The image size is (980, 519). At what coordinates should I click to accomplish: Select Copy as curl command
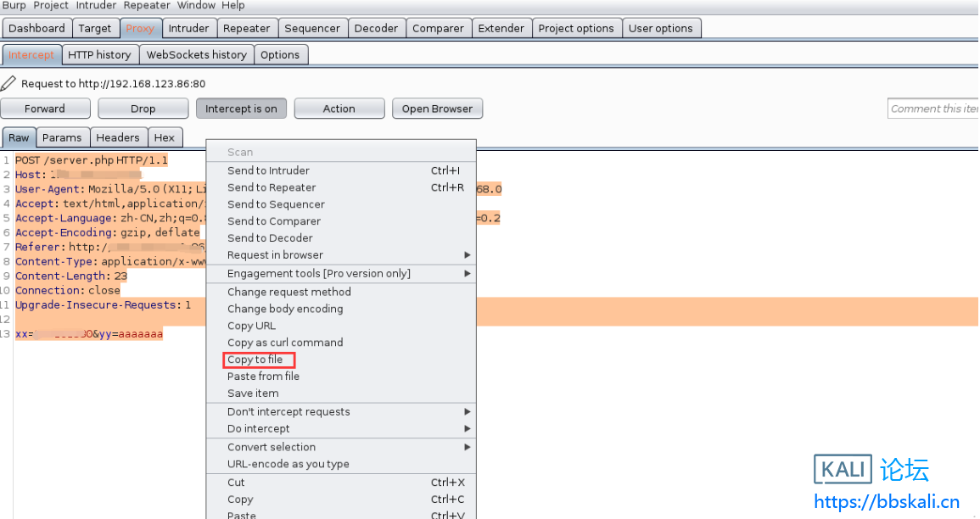pyautogui.click(x=285, y=343)
